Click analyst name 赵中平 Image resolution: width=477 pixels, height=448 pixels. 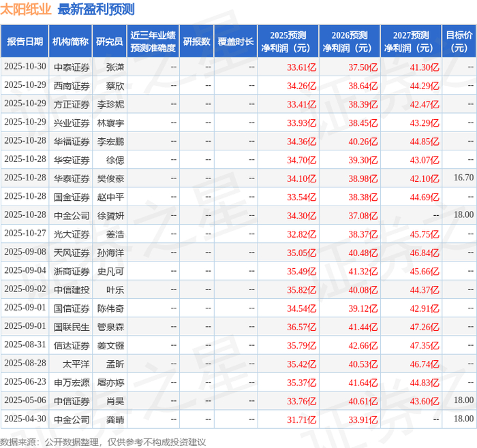coord(110,197)
